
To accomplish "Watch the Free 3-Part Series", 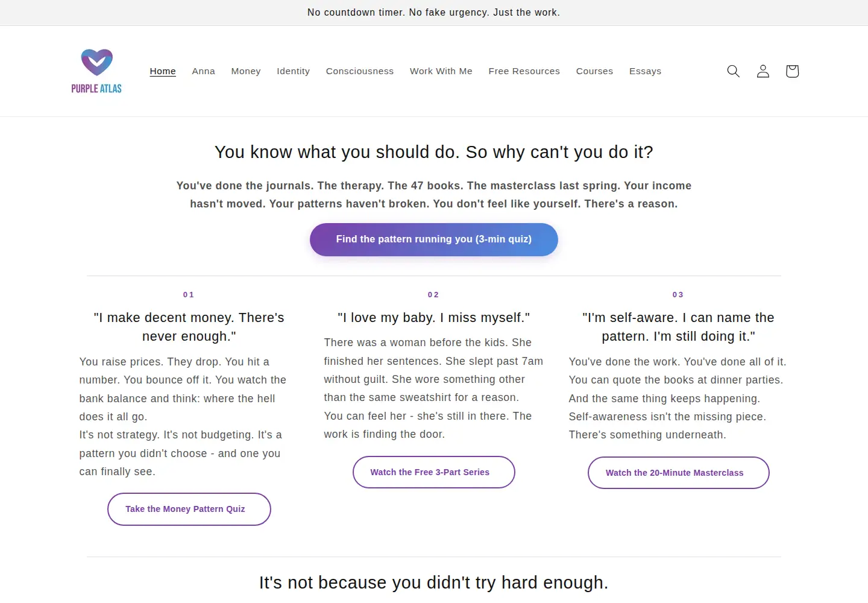I will click(434, 472).
